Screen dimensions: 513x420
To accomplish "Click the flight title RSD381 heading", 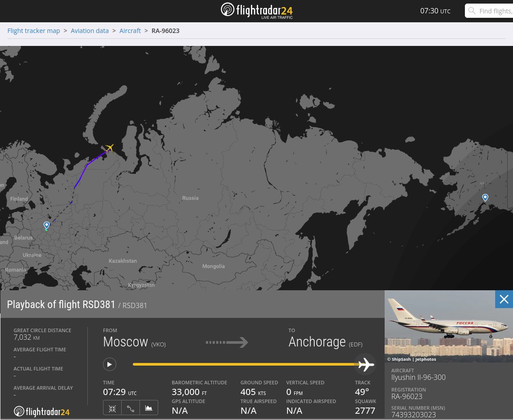I will (x=61, y=305).
